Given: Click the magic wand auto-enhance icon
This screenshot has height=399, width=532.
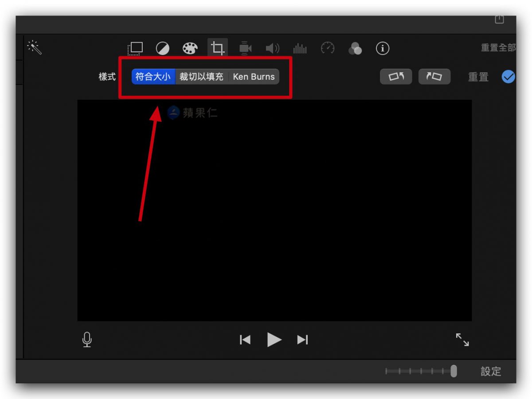Looking at the screenshot, I should coord(34,47).
